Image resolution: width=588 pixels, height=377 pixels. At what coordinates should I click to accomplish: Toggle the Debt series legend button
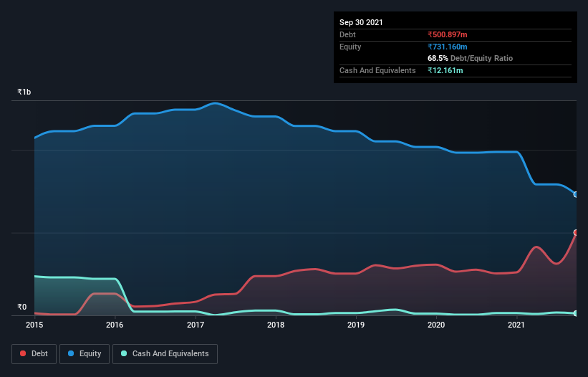coord(34,354)
